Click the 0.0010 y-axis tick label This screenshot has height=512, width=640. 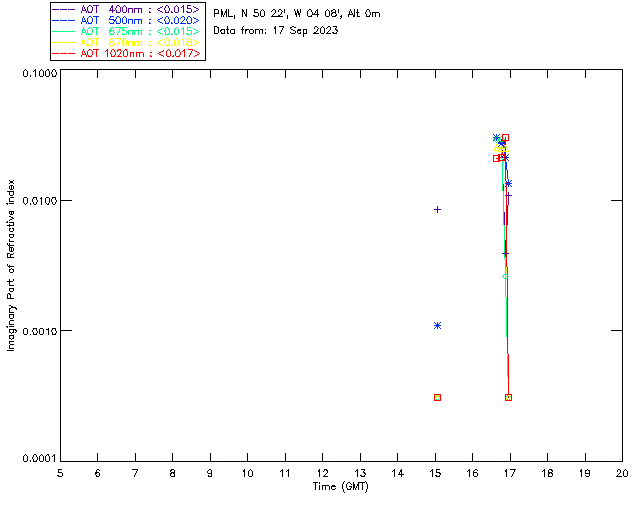pos(40,331)
